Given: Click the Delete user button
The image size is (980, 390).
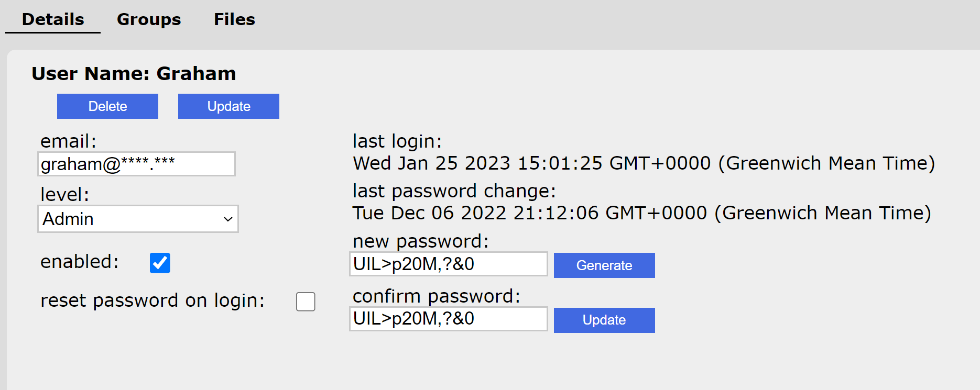Looking at the screenshot, I should coord(107,106).
